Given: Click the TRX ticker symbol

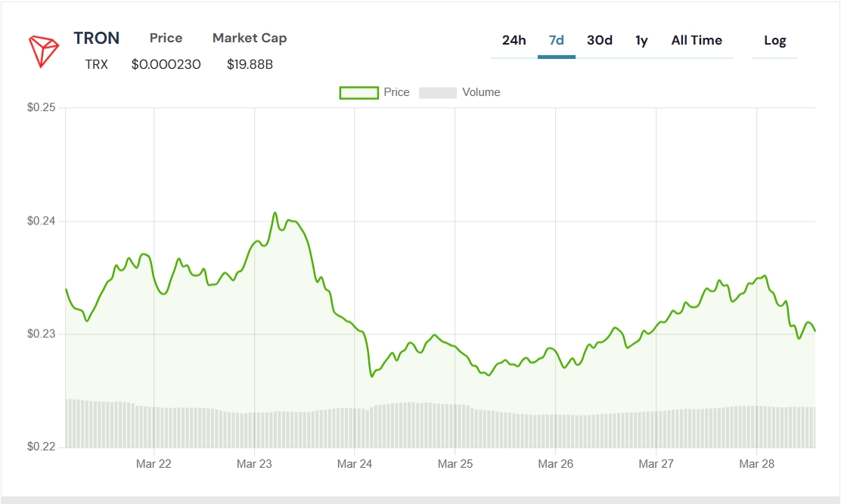Looking at the screenshot, I should click(x=97, y=64).
